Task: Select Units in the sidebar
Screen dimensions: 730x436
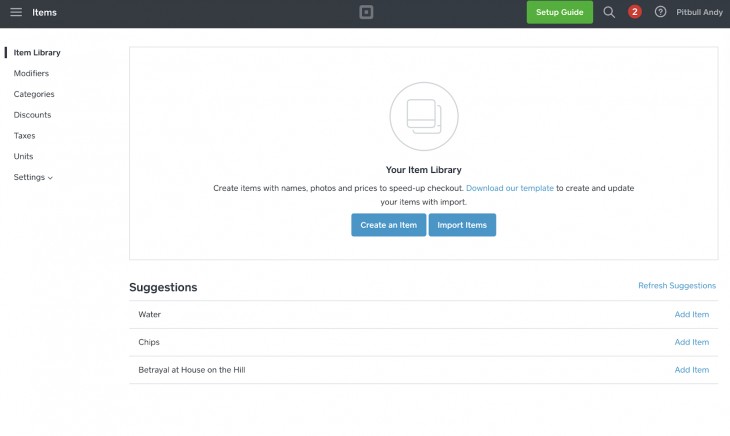Action: tap(23, 156)
